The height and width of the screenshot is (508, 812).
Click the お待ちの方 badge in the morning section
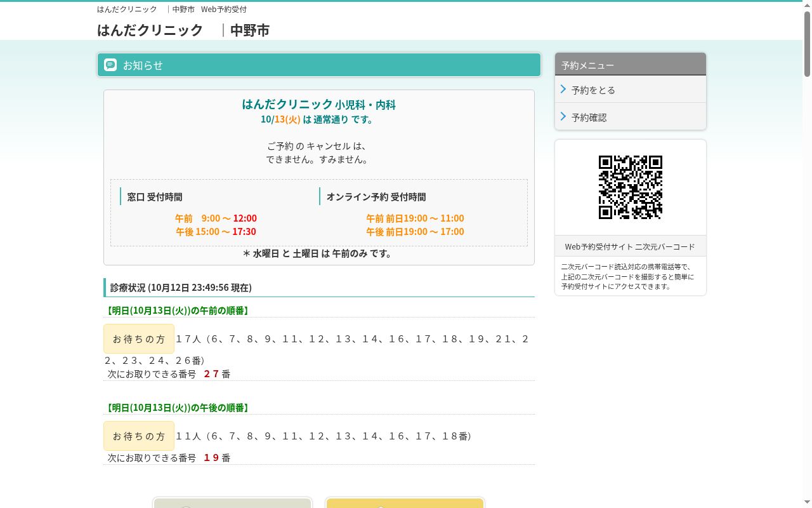pos(139,339)
